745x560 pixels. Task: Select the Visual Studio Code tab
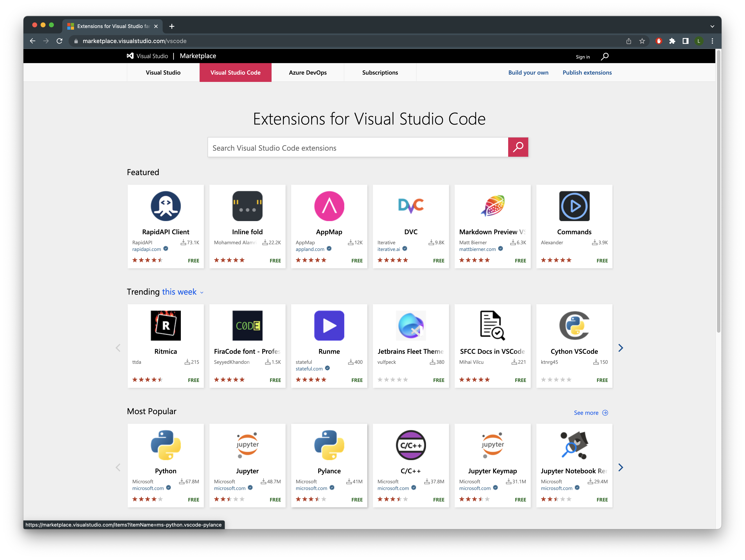coord(235,72)
